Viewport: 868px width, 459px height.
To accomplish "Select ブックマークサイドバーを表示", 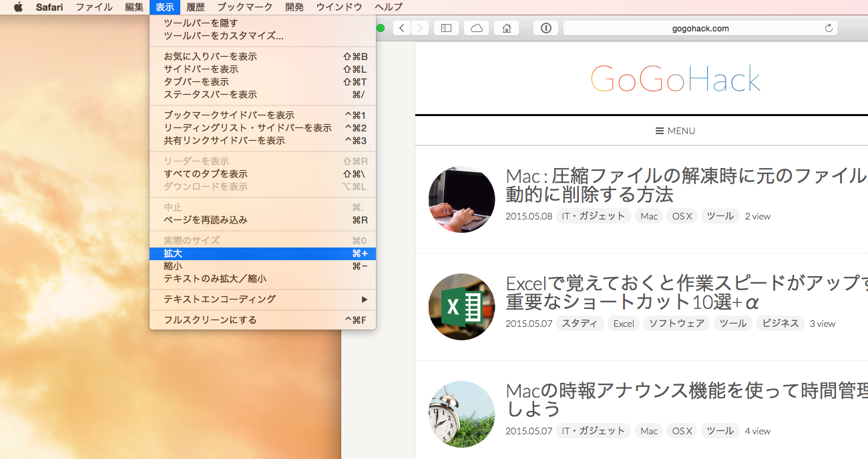I will pyautogui.click(x=263, y=115).
